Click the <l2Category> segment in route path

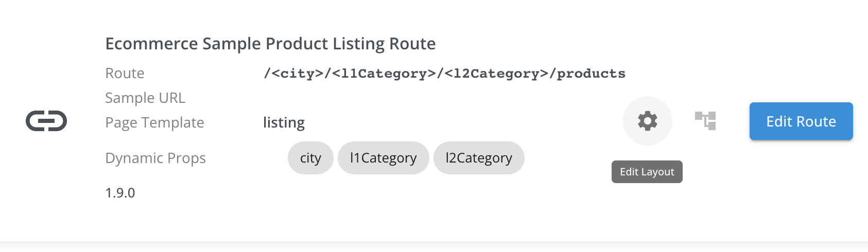497,74
